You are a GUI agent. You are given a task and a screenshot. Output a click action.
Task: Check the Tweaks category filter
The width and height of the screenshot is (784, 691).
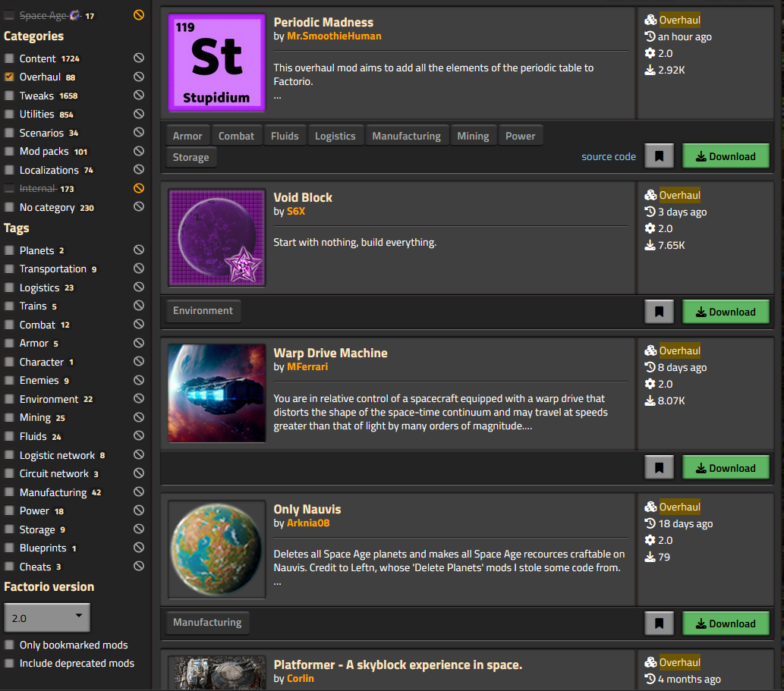[9, 96]
